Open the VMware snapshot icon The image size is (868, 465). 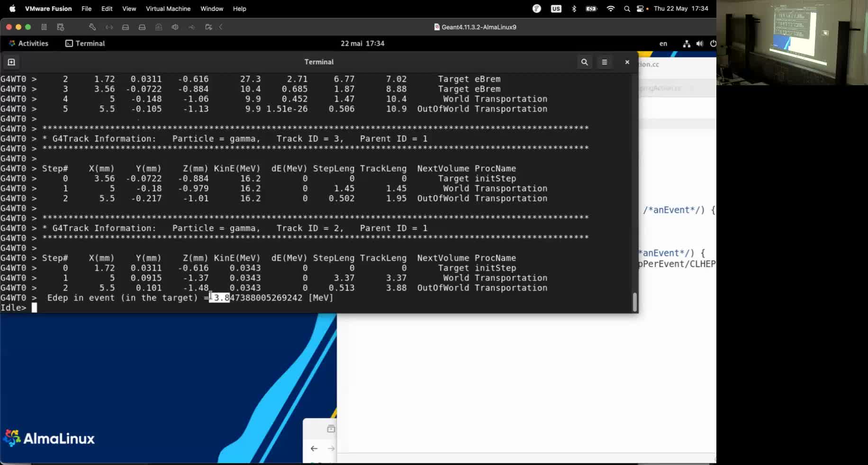pyautogui.click(x=60, y=27)
